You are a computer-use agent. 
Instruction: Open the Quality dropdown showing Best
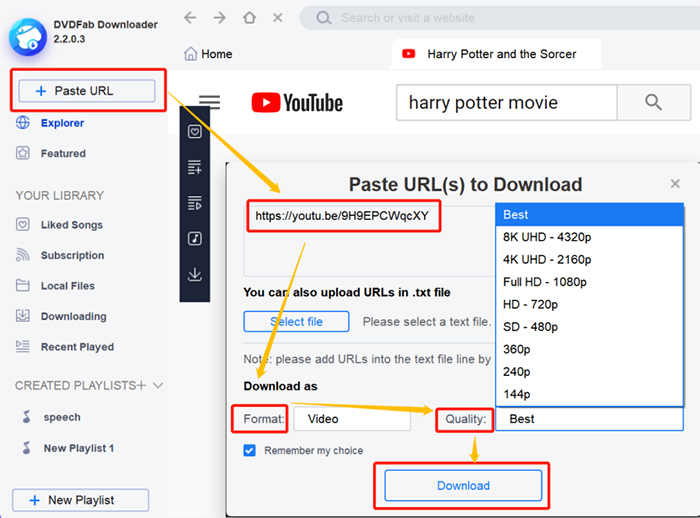coord(589,420)
